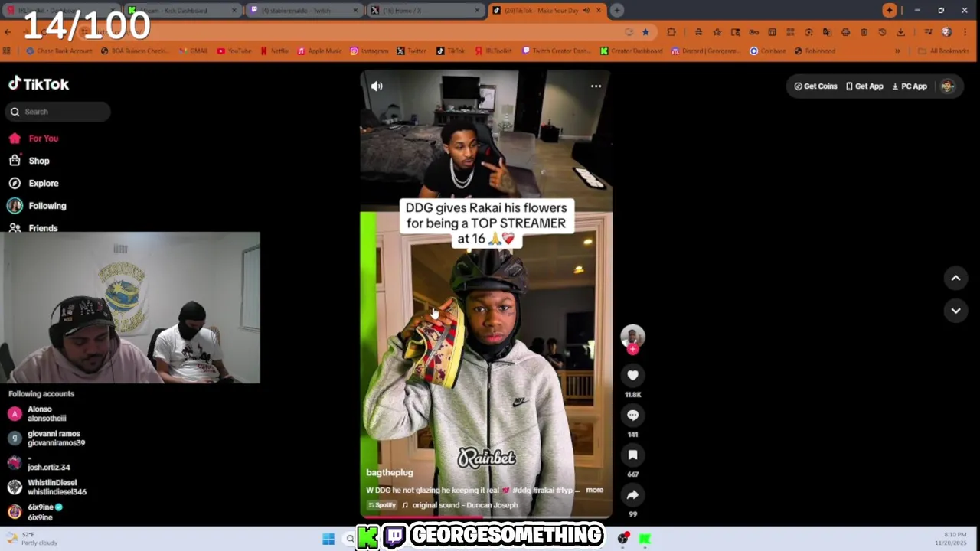Open original sound - Duncan Joseph link
The width and height of the screenshot is (980, 551).
(x=464, y=505)
